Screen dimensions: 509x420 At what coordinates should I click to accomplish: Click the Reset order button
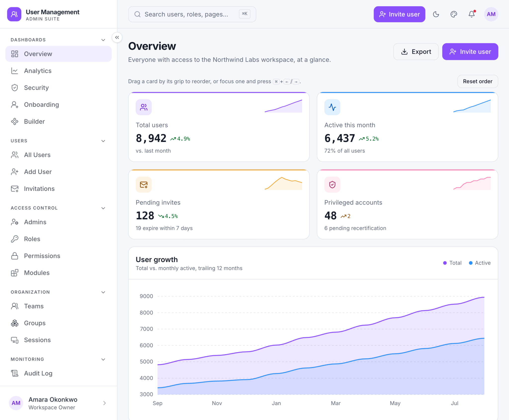coord(477,81)
